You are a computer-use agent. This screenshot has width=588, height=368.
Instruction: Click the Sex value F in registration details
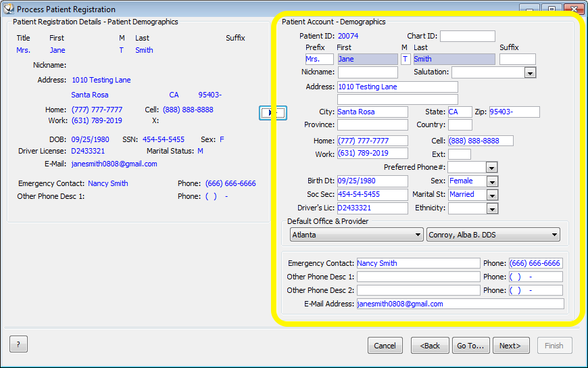[x=222, y=139]
